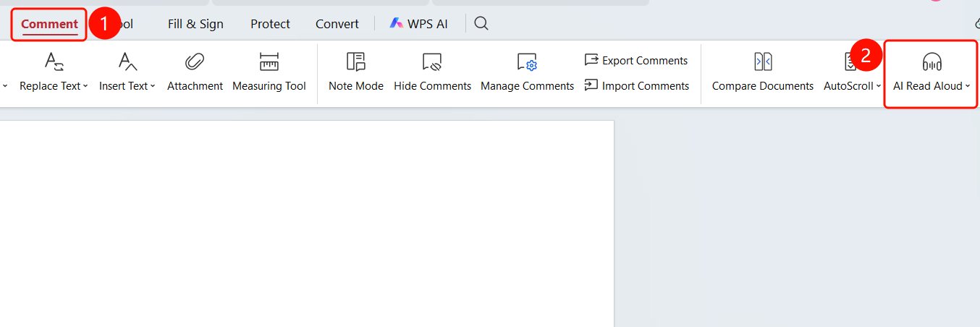
Task: Click the Attachment paperclip icon
Action: point(195,61)
